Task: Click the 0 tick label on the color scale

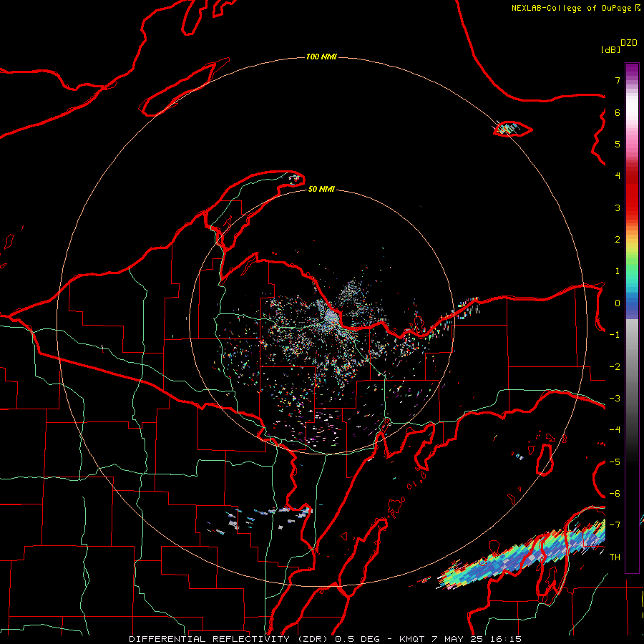Action: pyautogui.click(x=618, y=303)
